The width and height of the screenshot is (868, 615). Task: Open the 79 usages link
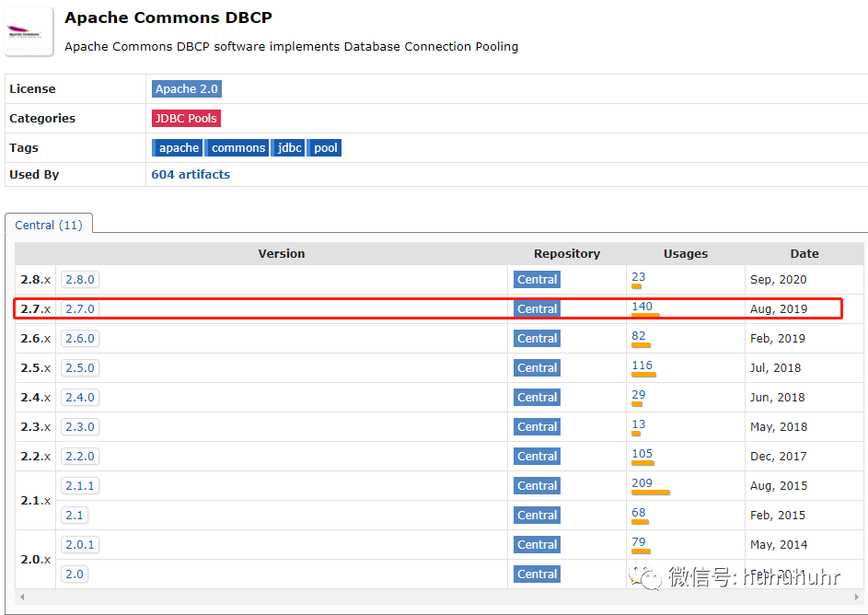point(638,542)
